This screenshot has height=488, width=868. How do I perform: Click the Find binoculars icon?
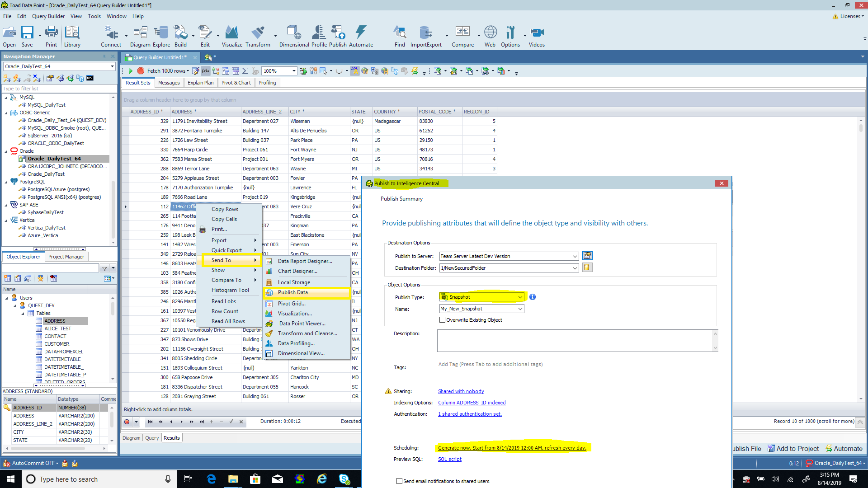pos(400,36)
